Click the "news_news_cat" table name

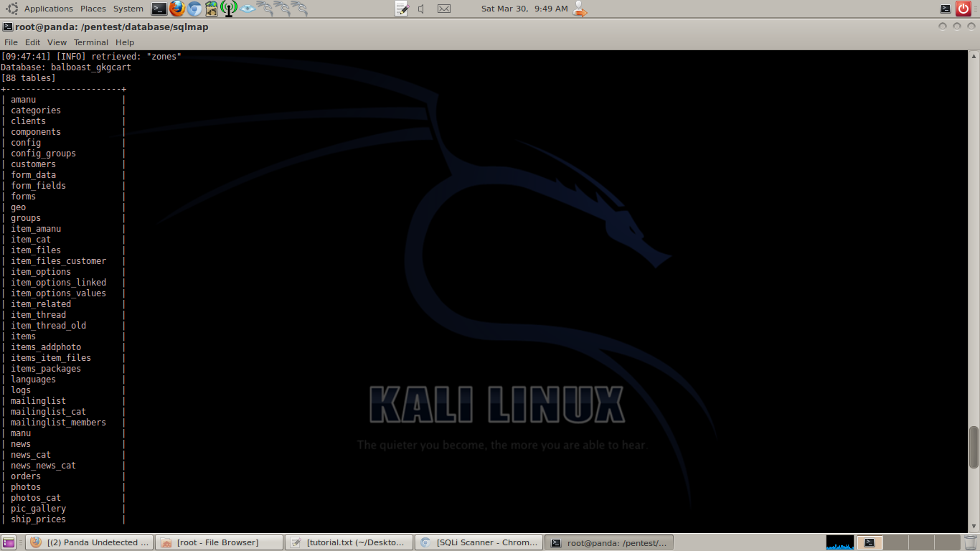pos(43,466)
